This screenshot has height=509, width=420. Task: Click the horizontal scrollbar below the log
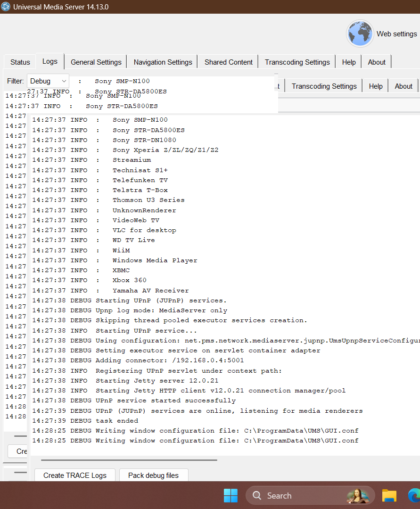pos(129,460)
